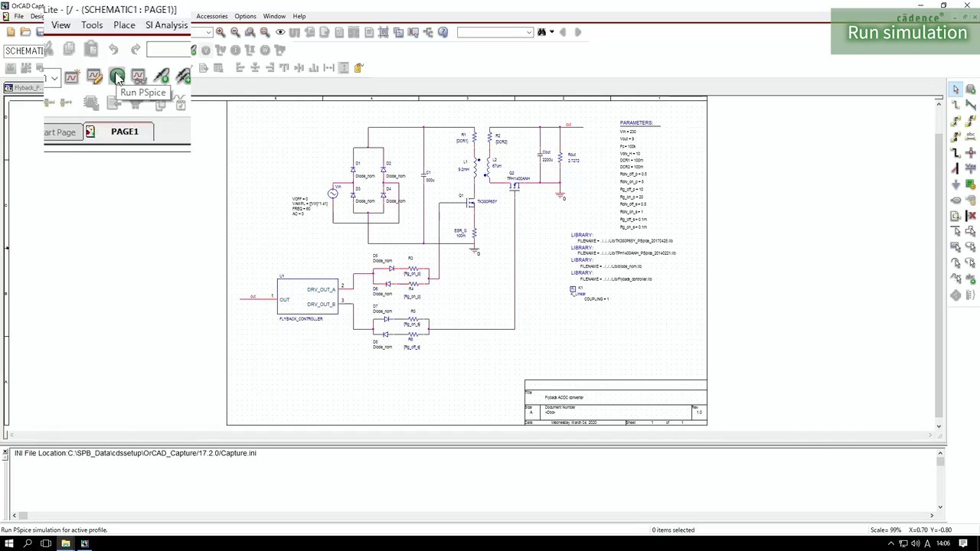Switch to the PAGE1 tab

(x=124, y=131)
